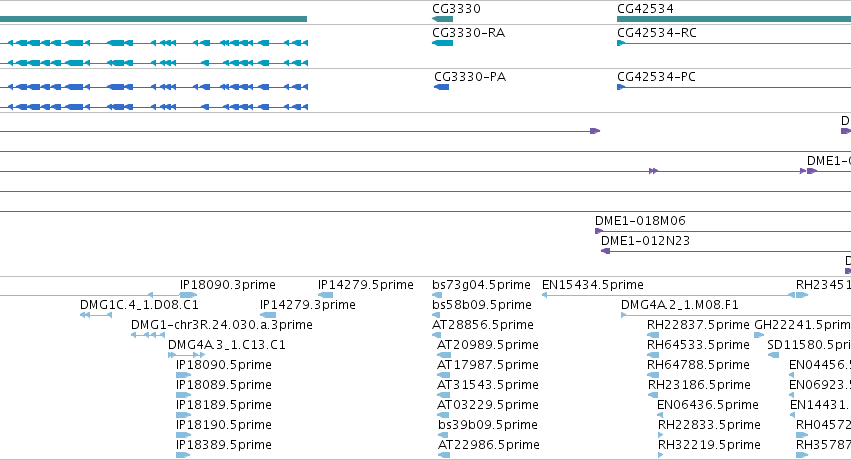Click the AT20989.5prime arrow glyph
This screenshot has width=851, height=460.
pyautogui.click(x=444, y=355)
